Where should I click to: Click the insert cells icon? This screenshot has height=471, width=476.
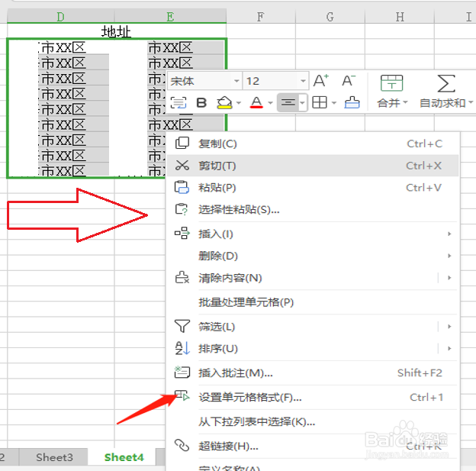[182, 234]
